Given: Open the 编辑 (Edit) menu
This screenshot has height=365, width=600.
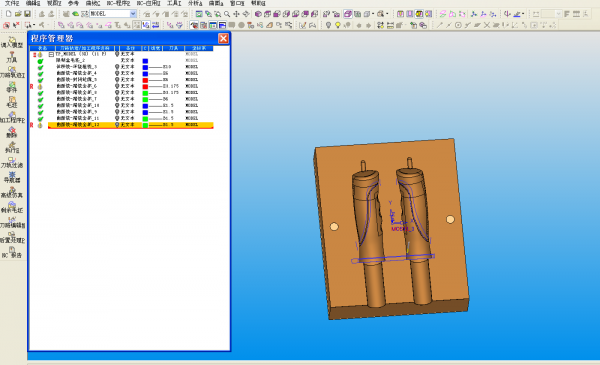Looking at the screenshot, I should 33,3.
